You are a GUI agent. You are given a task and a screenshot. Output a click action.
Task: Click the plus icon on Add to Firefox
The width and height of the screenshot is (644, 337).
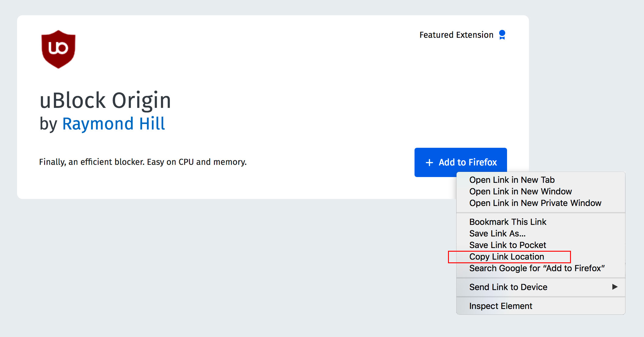[x=429, y=162]
